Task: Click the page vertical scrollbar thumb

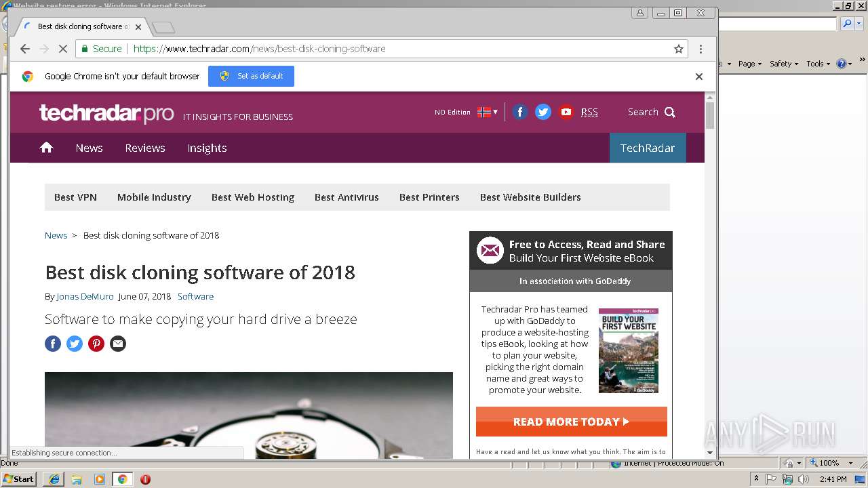Action: pyautogui.click(x=710, y=115)
